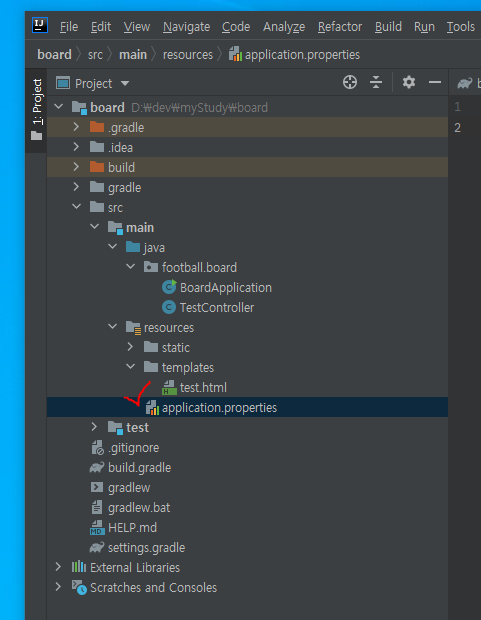Image resolution: width=481 pixels, height=620 pixels.
Task: Click the test.html file icon
Action: [169, 388]
